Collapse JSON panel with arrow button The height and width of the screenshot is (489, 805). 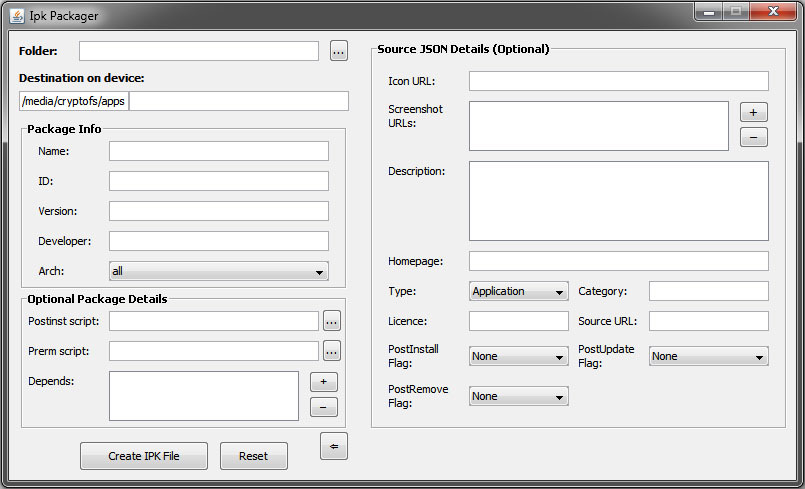[x=333, y=447]
